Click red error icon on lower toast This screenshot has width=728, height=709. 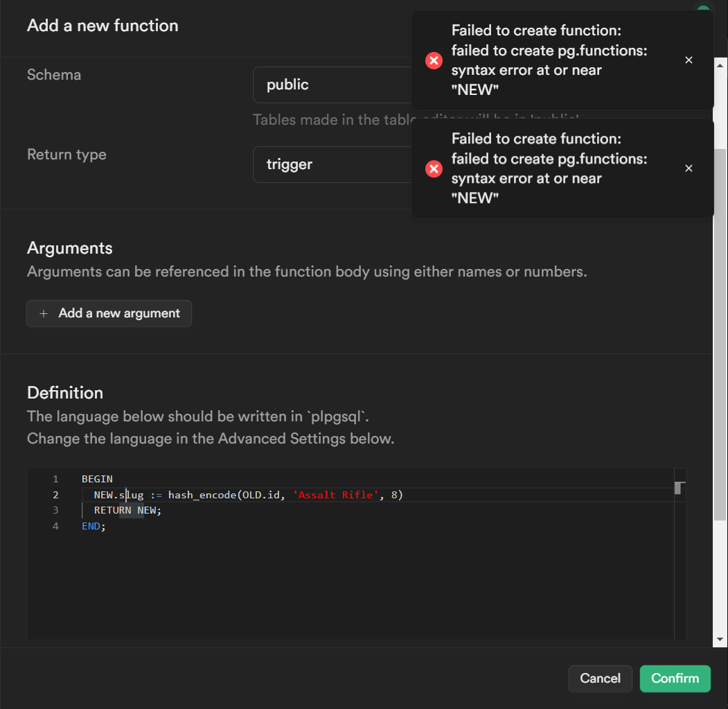coord(434,168)
